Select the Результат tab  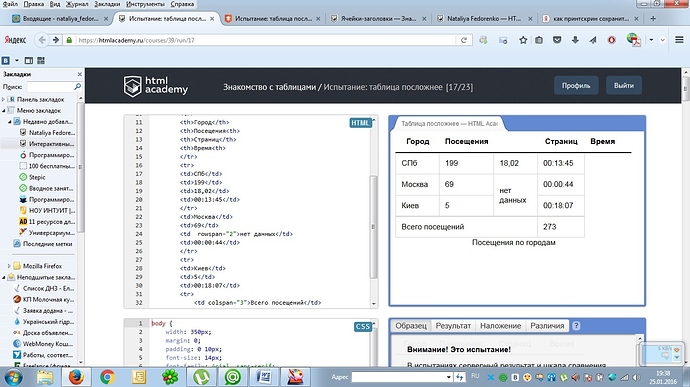(453, 326)
